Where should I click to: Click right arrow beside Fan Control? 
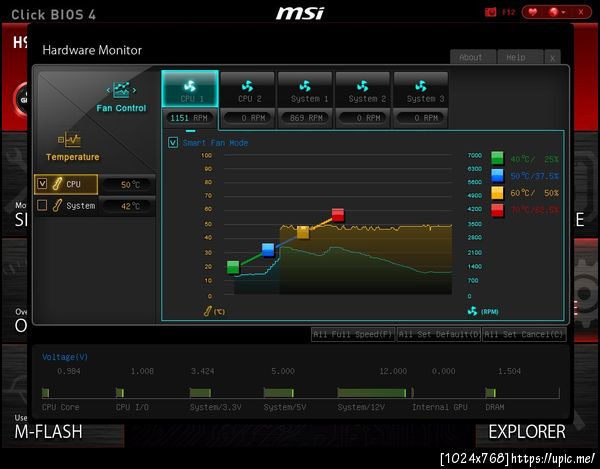134,90
